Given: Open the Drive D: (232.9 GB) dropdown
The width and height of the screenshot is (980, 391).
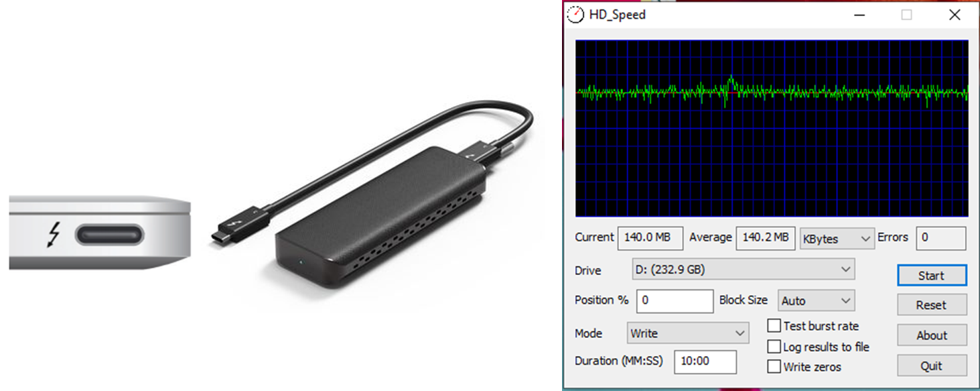Looking at the screenshot, I should 743,270.
